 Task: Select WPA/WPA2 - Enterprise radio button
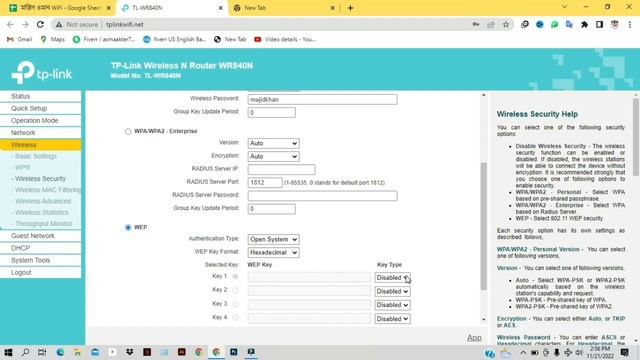tap(128, 131)
